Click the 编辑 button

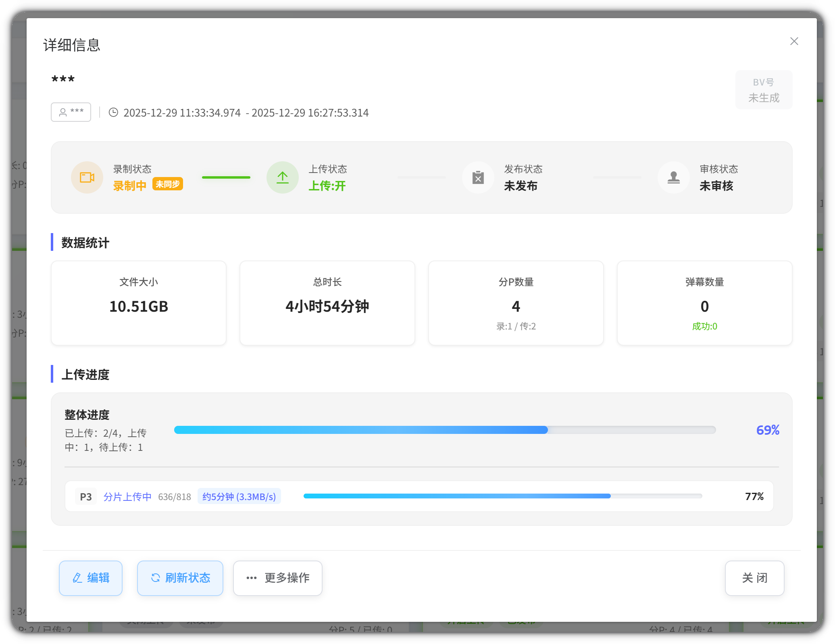click(91, 578)
